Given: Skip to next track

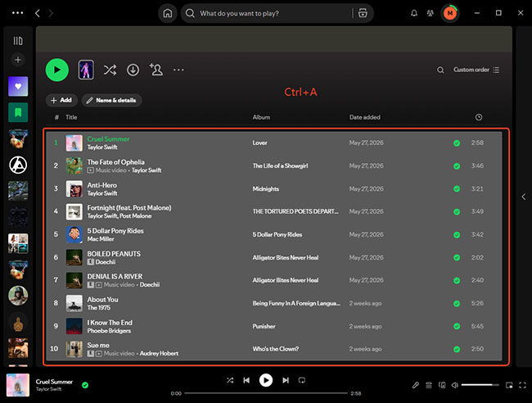Looking at the screenshot, I should click(x=286, y=380).
